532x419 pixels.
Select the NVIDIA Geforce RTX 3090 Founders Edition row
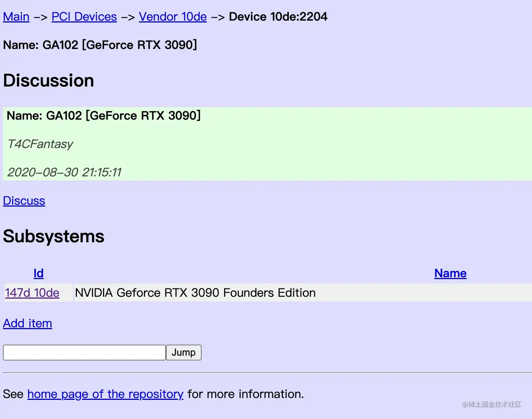click(195, 293)
